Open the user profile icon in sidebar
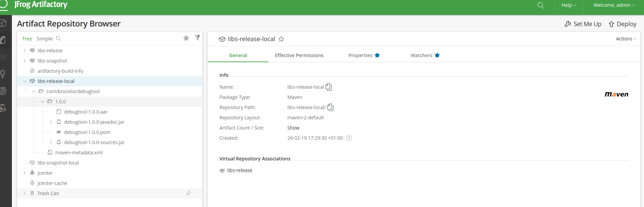The image size is (644, 207). coord(3,108)
